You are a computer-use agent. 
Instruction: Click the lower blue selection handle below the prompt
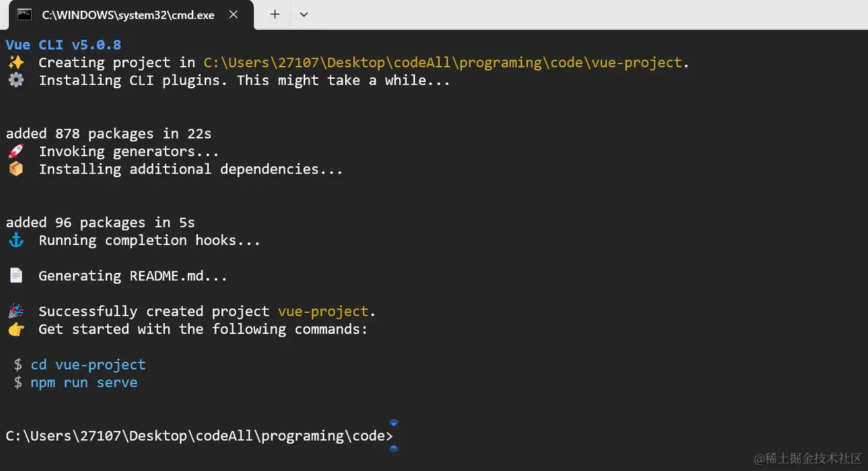(x=393, y=448)
